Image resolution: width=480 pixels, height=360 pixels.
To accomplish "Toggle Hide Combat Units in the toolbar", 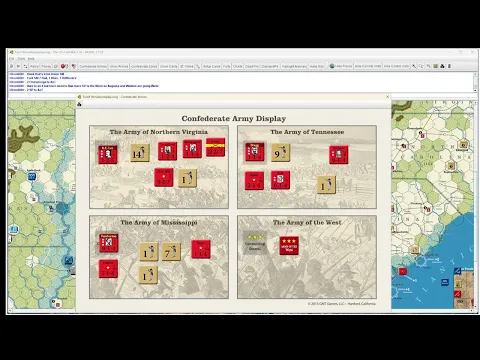I will (368, 66).
